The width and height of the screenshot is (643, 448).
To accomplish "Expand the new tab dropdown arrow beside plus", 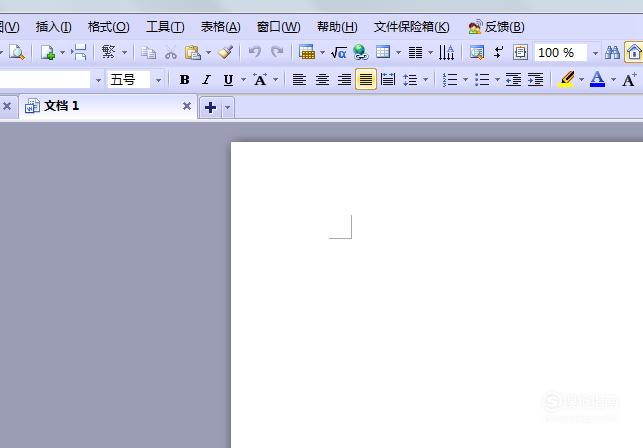I will pyautogui.click(x=228, y=107).
